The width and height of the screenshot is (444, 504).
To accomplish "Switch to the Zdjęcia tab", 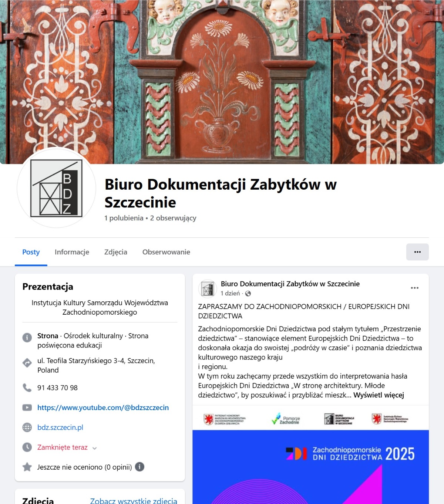I will point(116,252).
